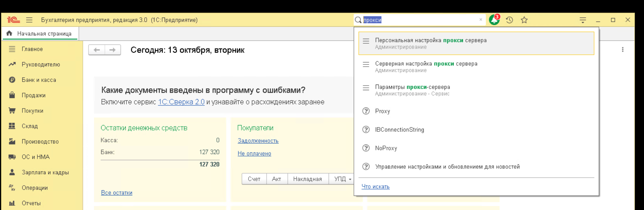Screen dimensions: 644x210
Task: Open the Не оплачено link
Action: [254, 153]
